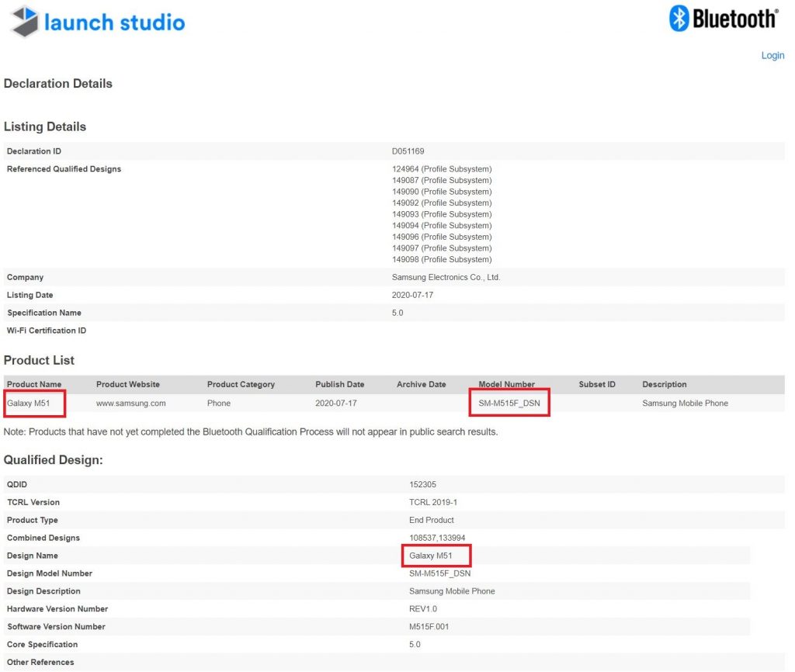Click the Model Number column header
795x672 pixels.
click(507, 383)
